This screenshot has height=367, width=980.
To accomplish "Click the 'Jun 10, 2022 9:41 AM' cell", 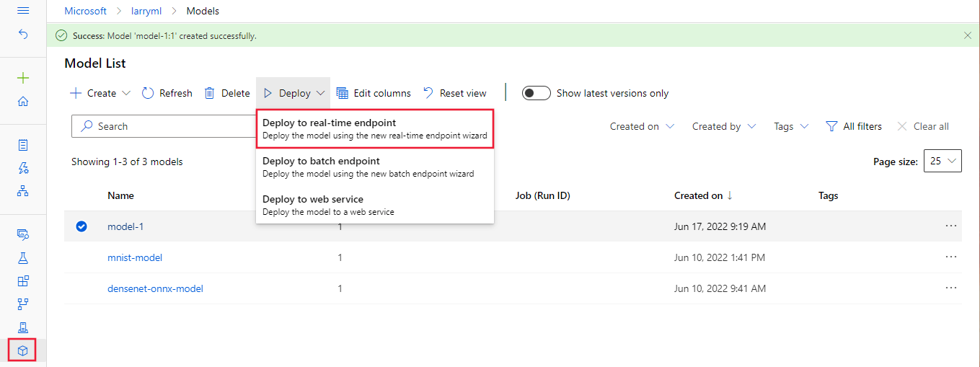I will 720,288.
